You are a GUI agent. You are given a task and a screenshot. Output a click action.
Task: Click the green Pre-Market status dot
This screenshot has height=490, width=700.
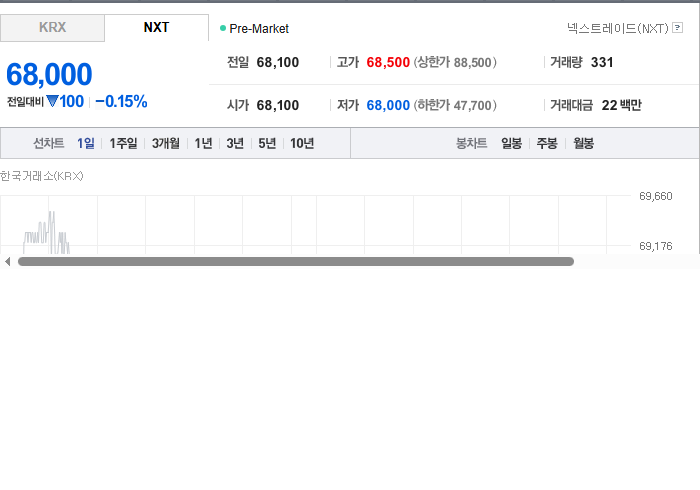223,28
